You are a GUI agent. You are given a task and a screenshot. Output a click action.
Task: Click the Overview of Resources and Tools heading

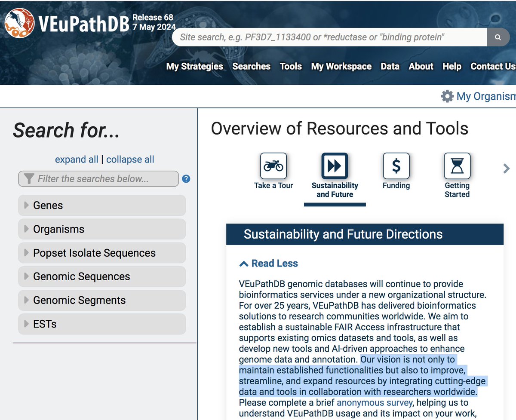click(340, 129)
